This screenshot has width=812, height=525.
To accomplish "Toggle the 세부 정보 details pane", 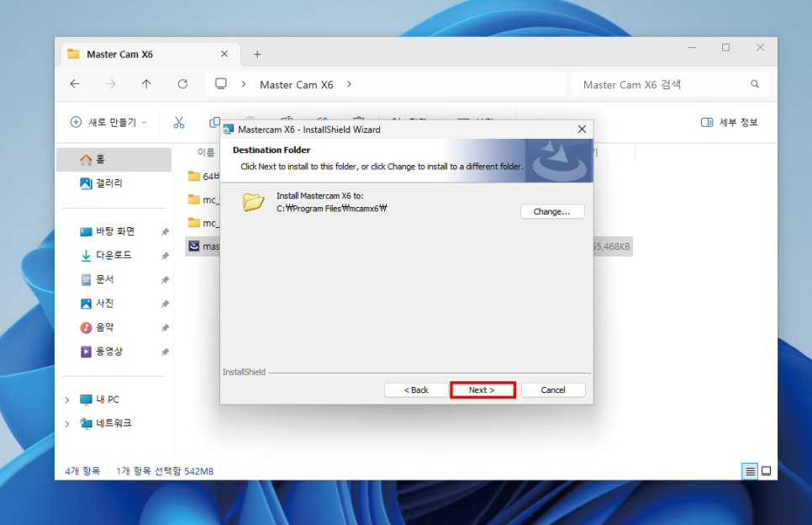I will click(729, 122).
